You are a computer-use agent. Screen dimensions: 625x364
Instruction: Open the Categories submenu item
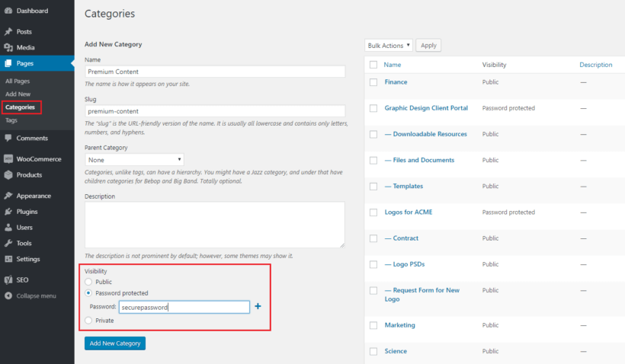[x=21, y=107]
